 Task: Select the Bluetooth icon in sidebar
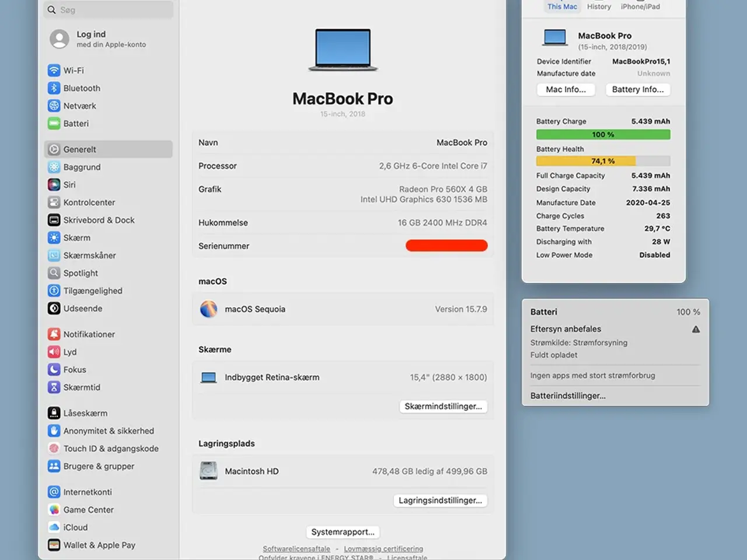coord(54,88)
